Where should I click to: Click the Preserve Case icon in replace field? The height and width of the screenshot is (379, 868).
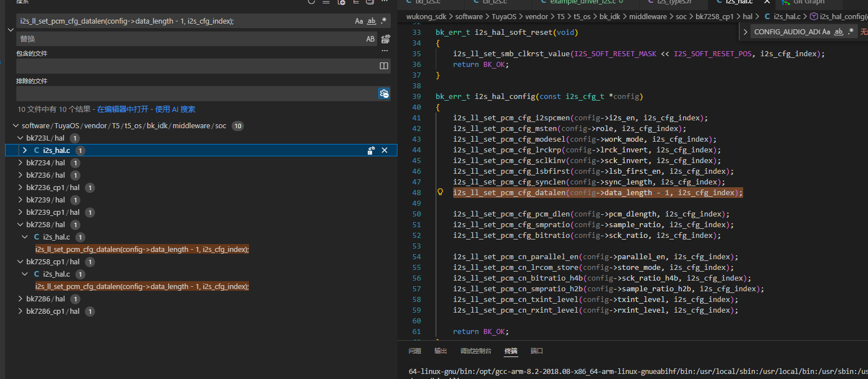tap(370, 39)
